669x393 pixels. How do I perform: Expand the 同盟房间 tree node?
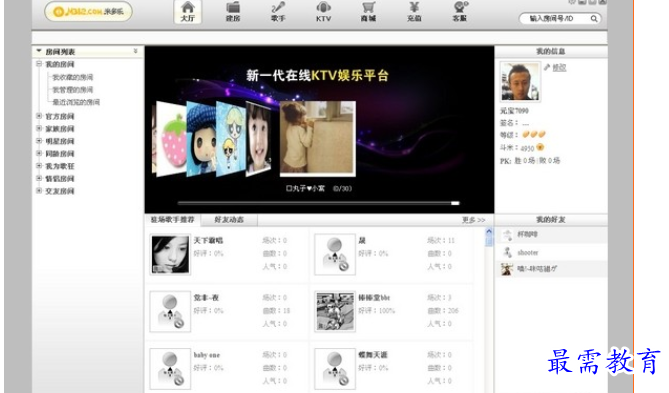coord(39,153)
